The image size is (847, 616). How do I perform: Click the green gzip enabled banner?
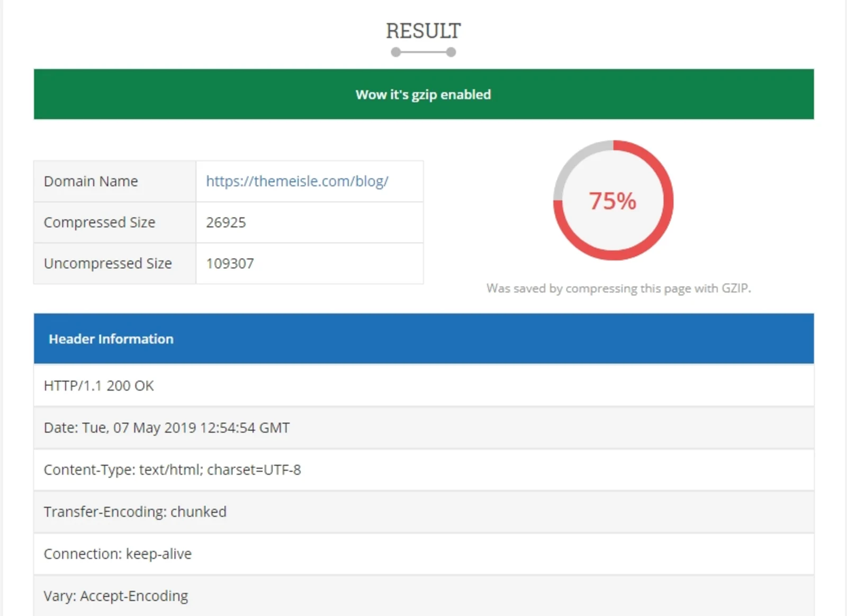424,94
